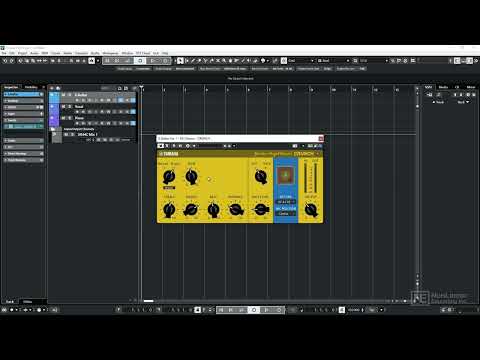Click the Add Track plus icon
The image size is (480, 360).
(x=52, y=88)
